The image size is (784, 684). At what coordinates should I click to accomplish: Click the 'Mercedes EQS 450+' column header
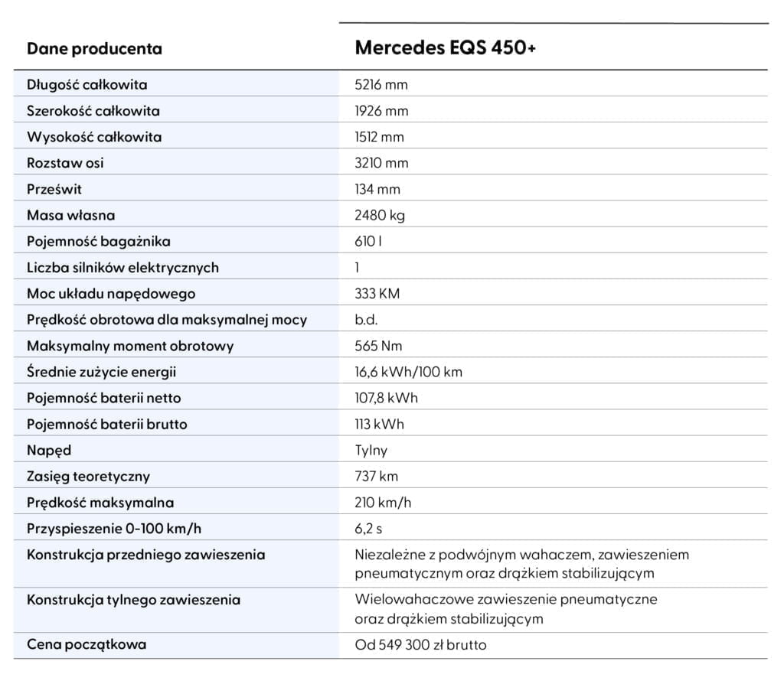[445, 48]
